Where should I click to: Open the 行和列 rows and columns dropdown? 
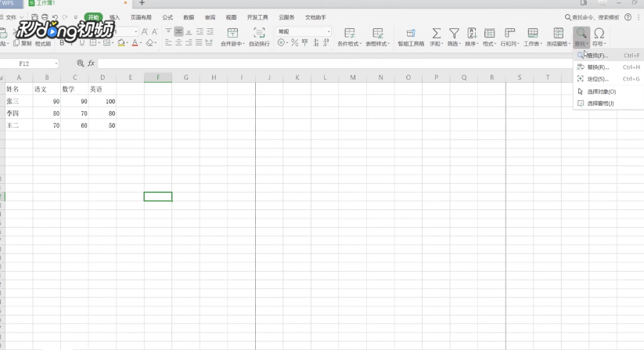pyautogui.click(x=509, y=37)
